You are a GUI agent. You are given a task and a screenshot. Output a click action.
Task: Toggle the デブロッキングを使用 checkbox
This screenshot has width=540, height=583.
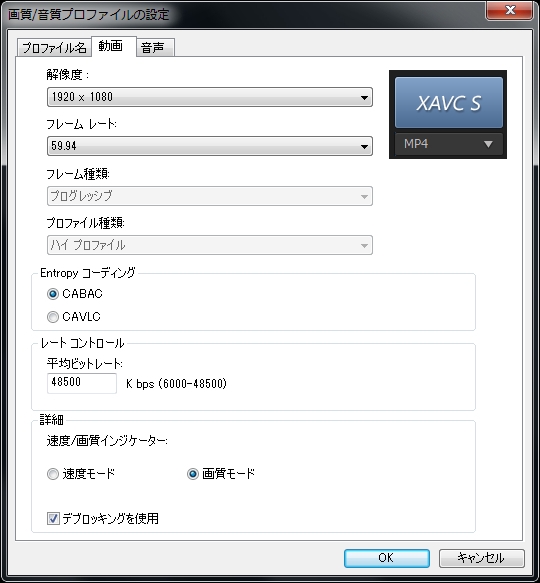53,518
